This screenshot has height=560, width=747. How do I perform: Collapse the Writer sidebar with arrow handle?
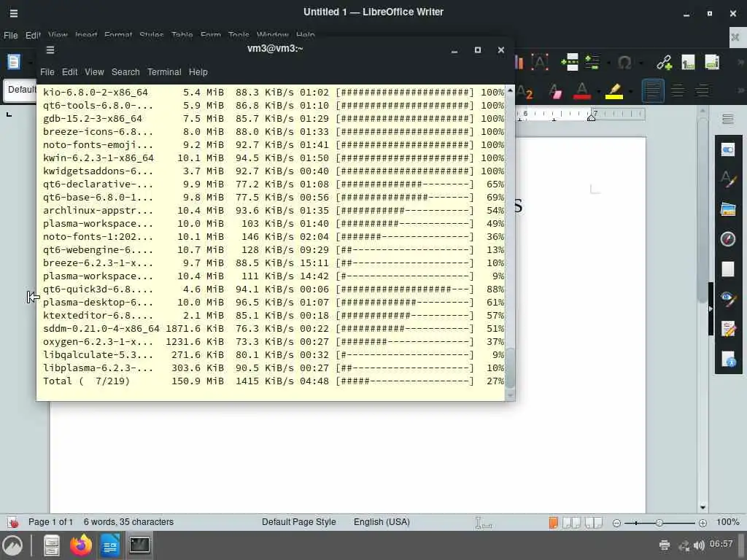click(711, 308)
